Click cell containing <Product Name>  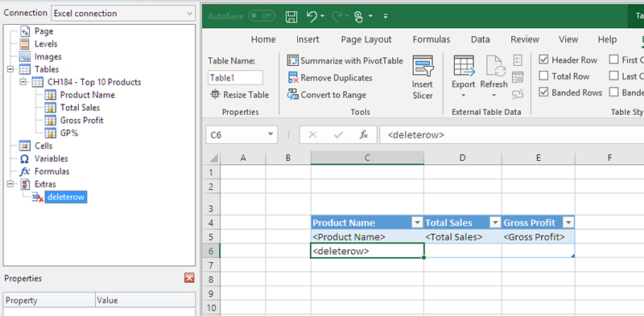click(x=367, y=236)
